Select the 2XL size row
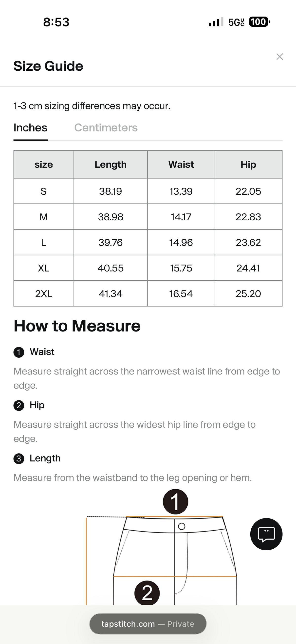 (x=148, y=293)
